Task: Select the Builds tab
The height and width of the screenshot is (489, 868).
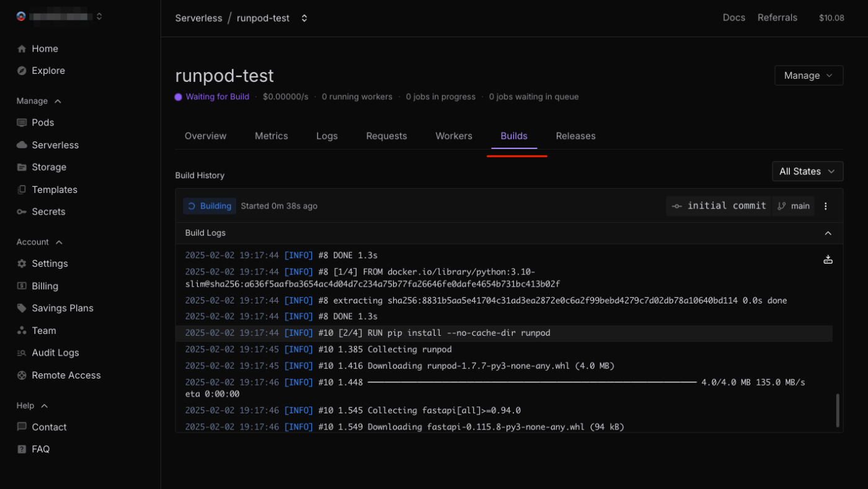Action: pos(514,136)
